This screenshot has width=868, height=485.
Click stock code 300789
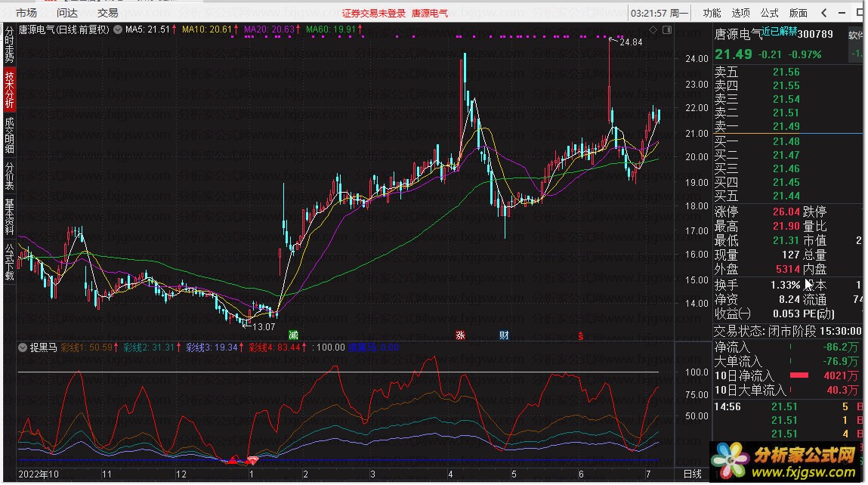tap(815, 34)
